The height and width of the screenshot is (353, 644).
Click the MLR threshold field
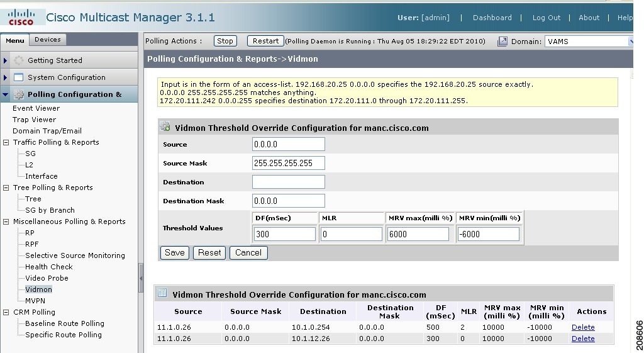351,234
